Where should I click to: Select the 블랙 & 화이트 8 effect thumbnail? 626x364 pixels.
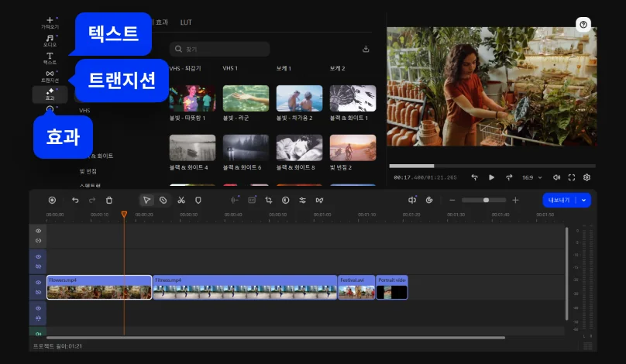pos(299,148)
